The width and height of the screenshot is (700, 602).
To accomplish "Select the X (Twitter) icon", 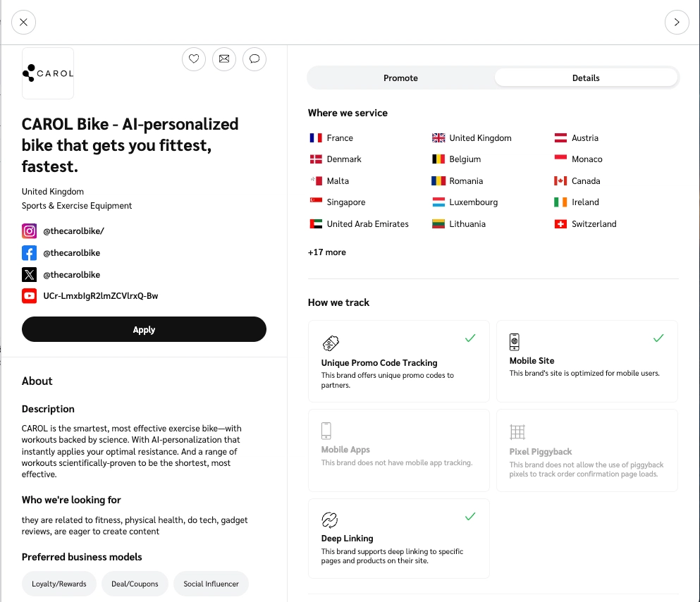I will coord(29,274).
